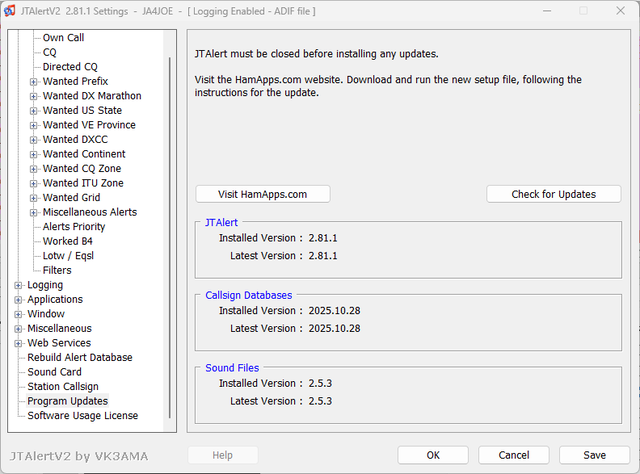640x474 pixels.
Task: Open Alerts Priority settings
Action: [x=74, y=227]
